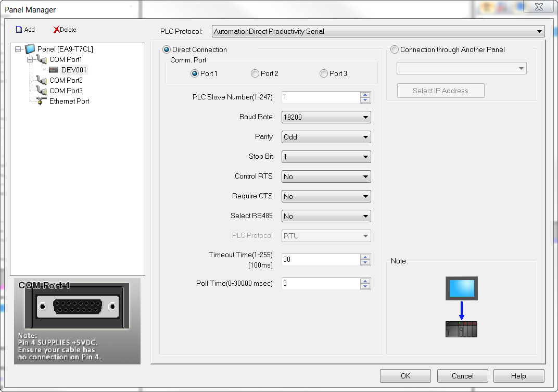Open the PLC Protocol dropdown
This screenshot has height=392, width=558.
click(x=539, y=31)
